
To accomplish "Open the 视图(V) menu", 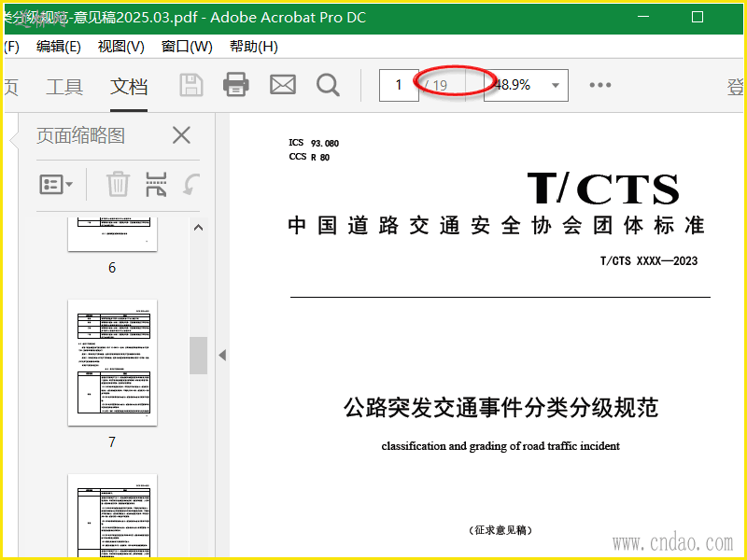I will 121,47.
